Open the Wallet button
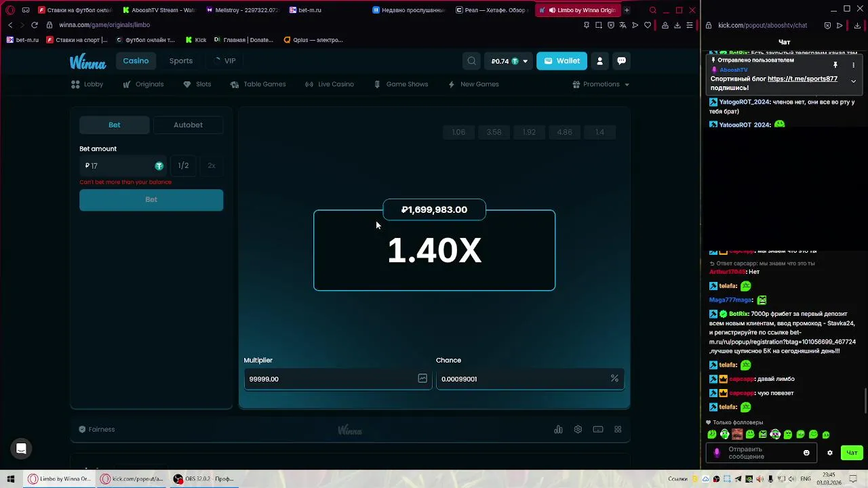Screen dimensions: 868x488 click(562, 61)
